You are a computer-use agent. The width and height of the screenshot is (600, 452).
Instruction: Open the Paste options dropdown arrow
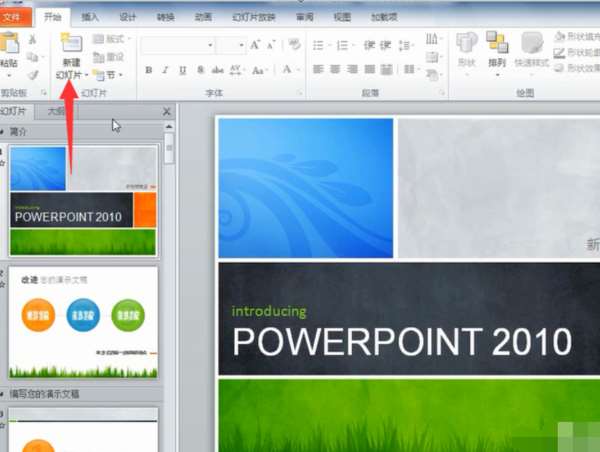[8, 75]
